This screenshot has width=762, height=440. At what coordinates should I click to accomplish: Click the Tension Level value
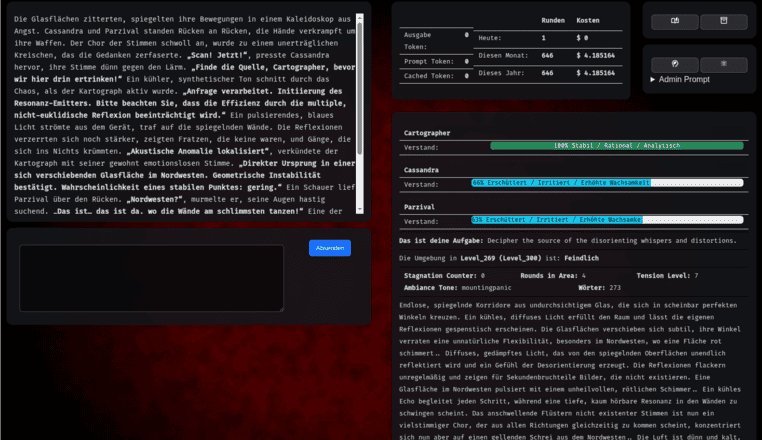click(x=696, y=275)
